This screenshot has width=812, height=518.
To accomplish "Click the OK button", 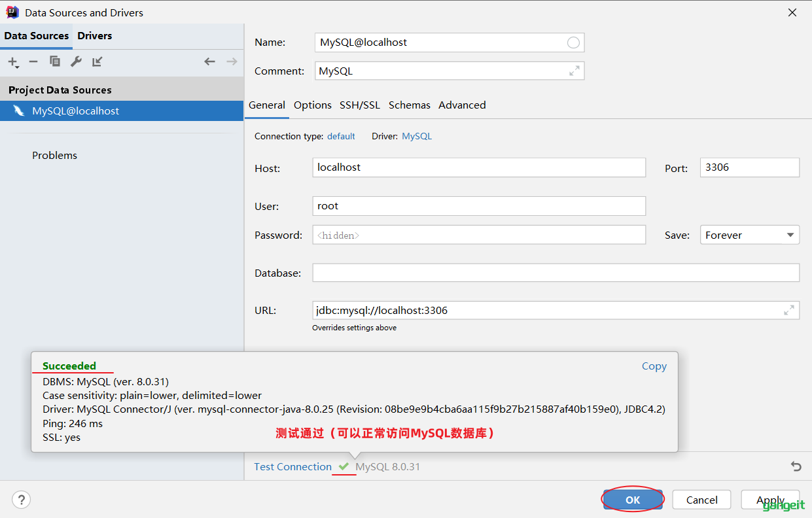I will (x=633, y=500).
